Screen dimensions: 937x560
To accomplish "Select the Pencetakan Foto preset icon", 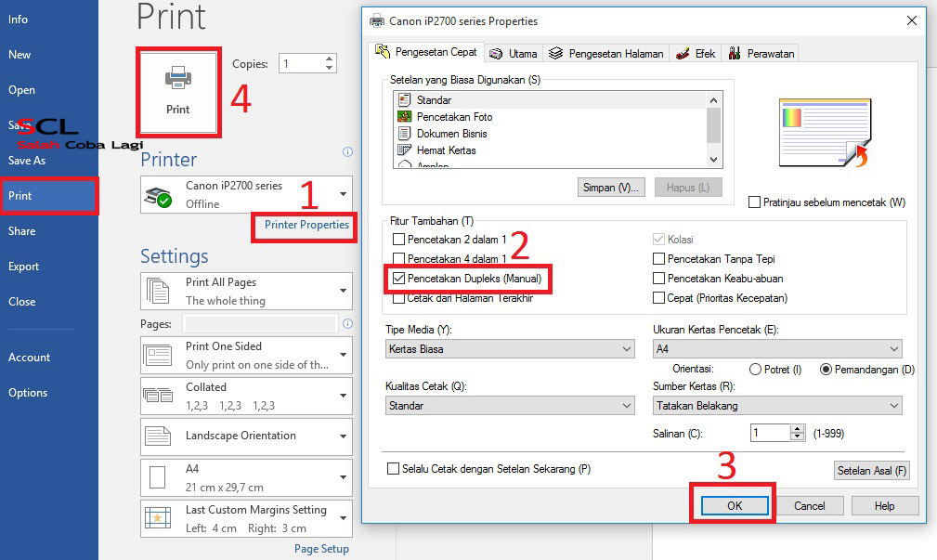I will pos(405,116).
